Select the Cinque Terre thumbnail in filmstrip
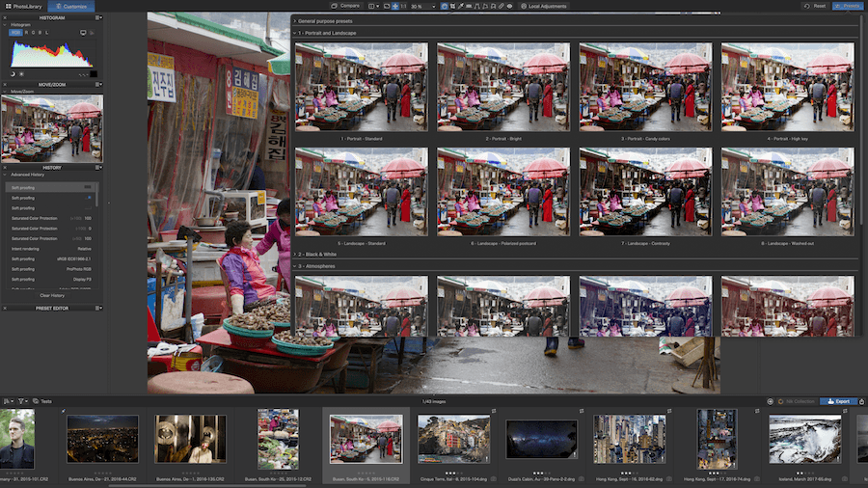868x488 pixels. pos(453,440)
